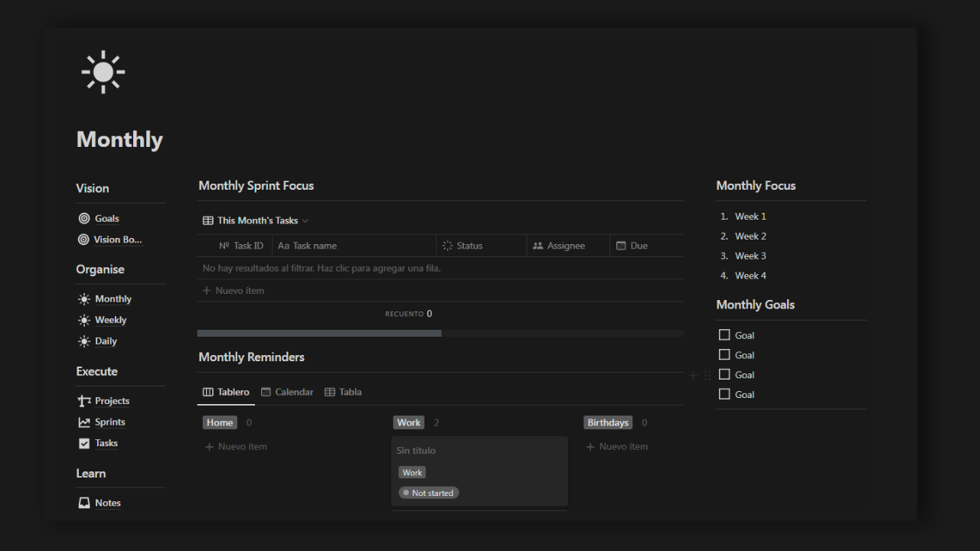The image size is (980, 551).
Task: Click the Due column header
Action: click(x=647, y=246)
